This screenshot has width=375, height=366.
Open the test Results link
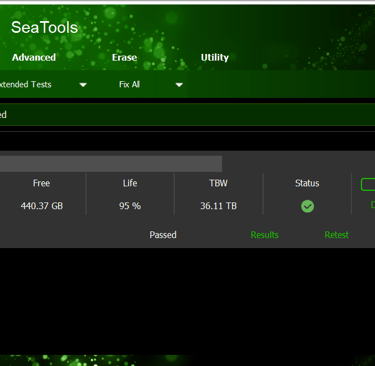(x=264, y=235)
